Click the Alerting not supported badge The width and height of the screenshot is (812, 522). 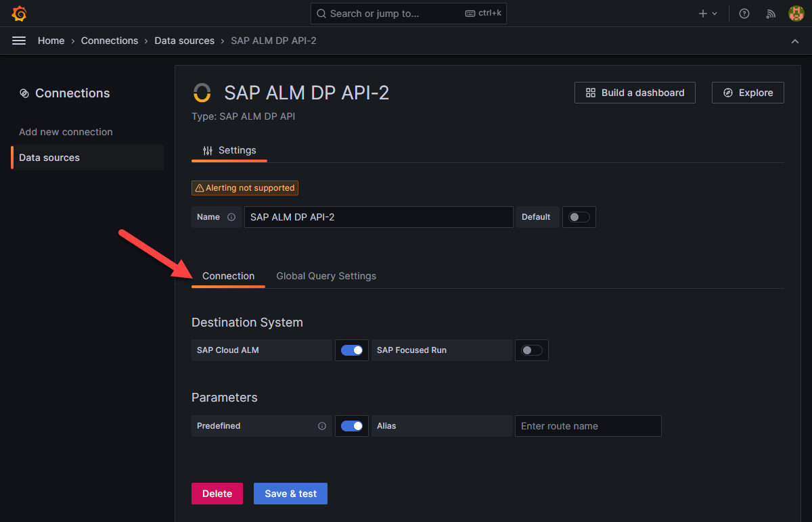pos(245,188)
